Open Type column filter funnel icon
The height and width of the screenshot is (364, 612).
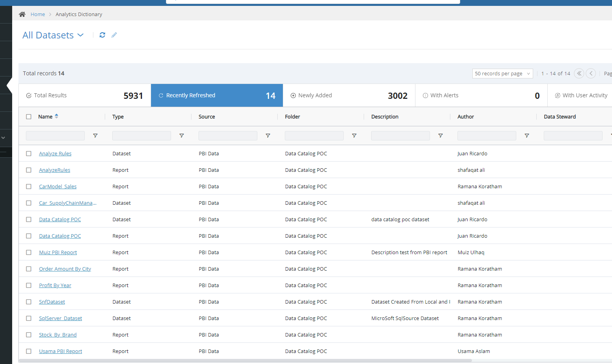(182, 136)
